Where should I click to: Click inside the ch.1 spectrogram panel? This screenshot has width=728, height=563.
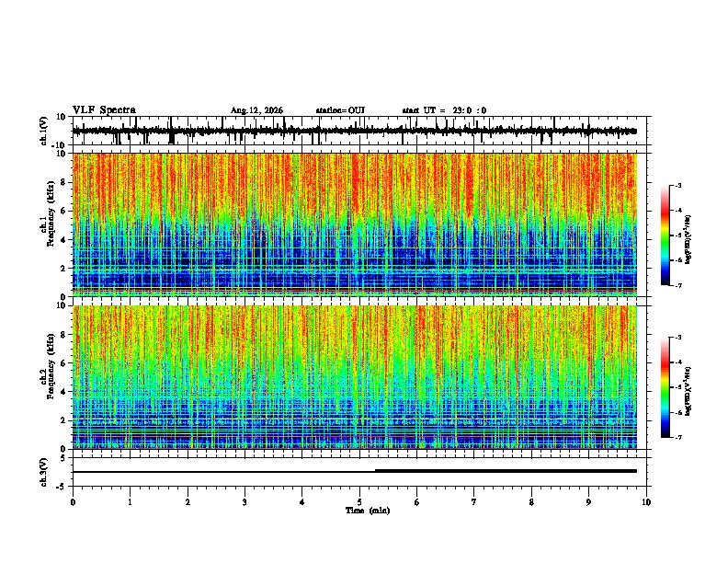[354, 224]
